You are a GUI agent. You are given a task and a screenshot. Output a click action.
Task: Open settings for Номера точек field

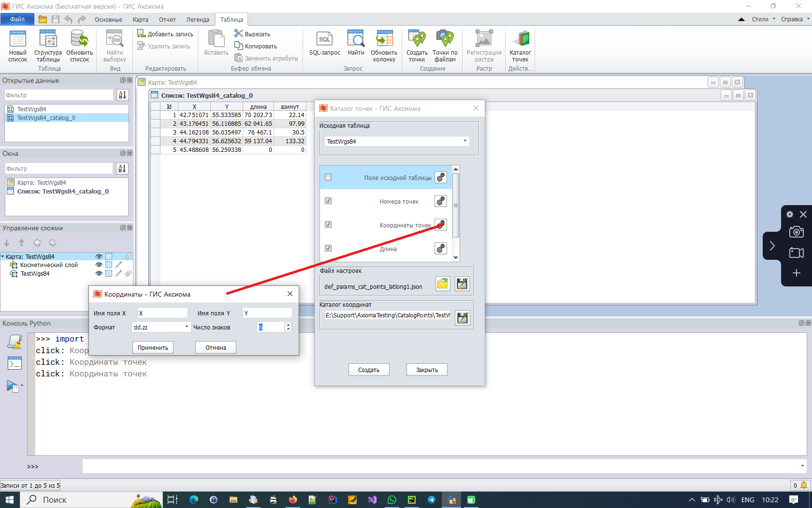[x=440, y=201]
